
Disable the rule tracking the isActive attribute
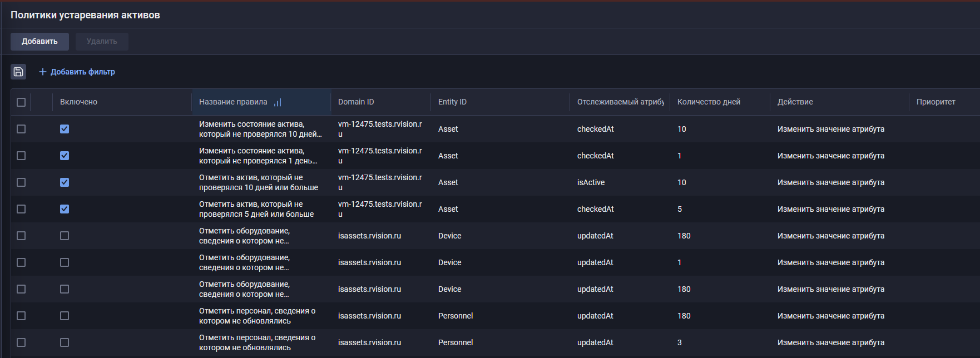pos(65,182)
